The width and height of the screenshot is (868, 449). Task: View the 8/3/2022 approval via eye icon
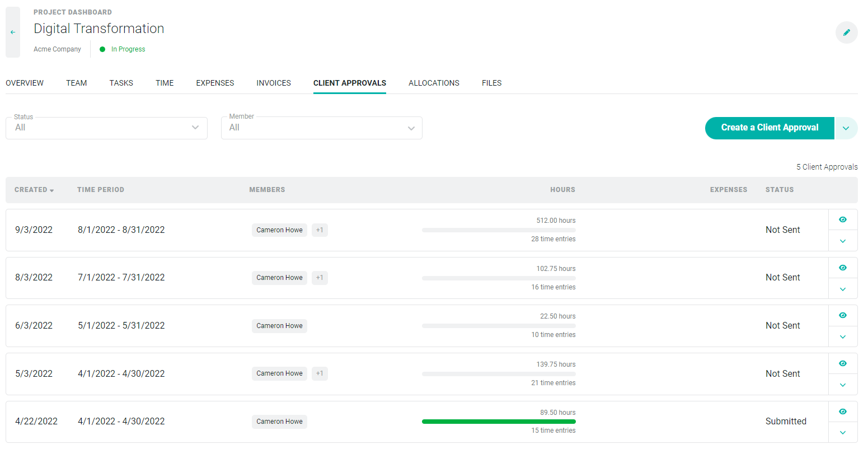point(843,268)
